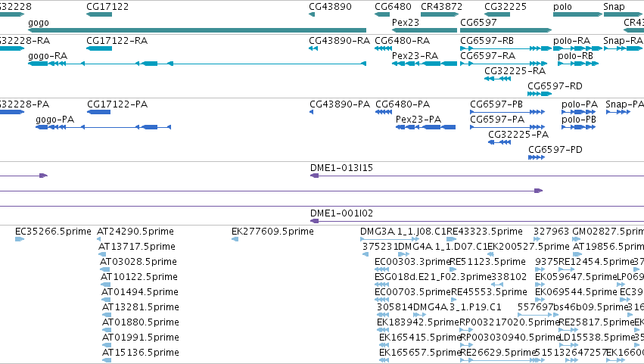Click the CG6597-PB label
Screen dimensions: 644x364
496,104
